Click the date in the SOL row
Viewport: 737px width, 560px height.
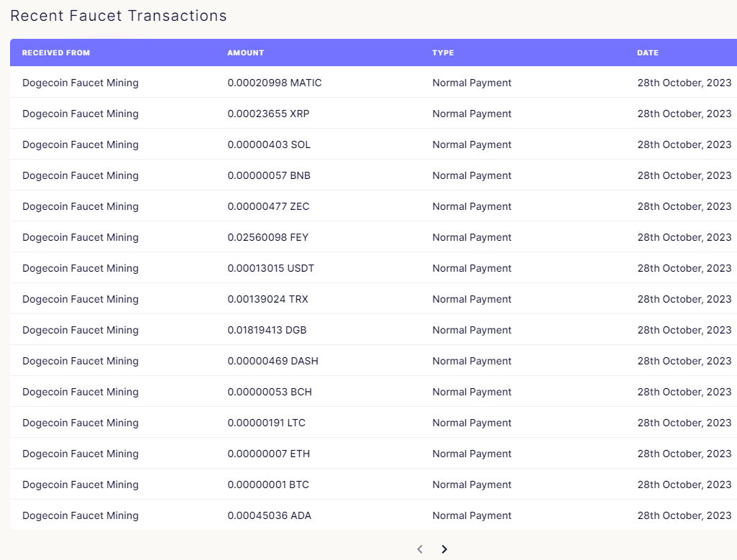coord(685,144)
